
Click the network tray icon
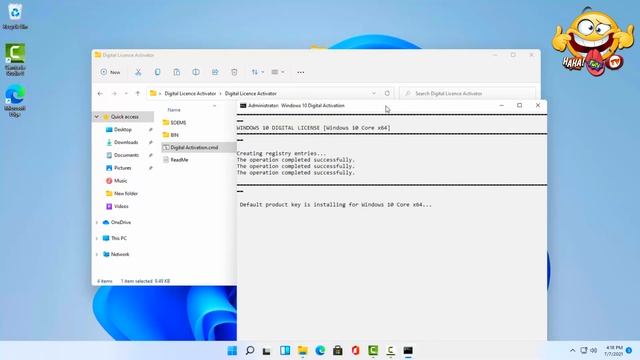[x=584, y=351]
